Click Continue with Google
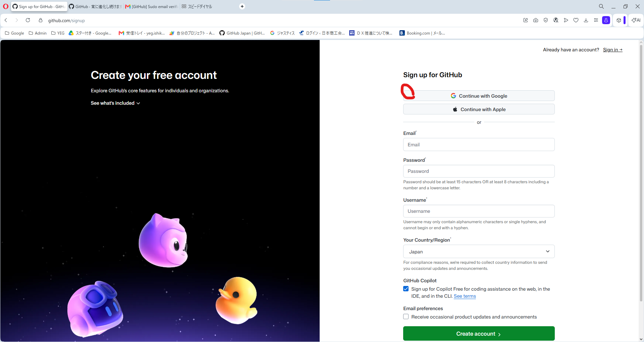 click(x=479, y=96)
